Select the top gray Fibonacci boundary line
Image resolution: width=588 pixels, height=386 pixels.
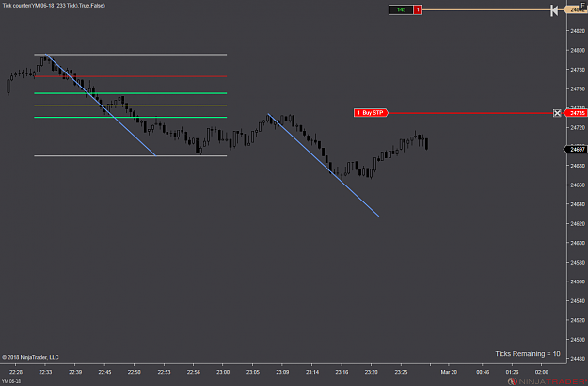[131, 55]
